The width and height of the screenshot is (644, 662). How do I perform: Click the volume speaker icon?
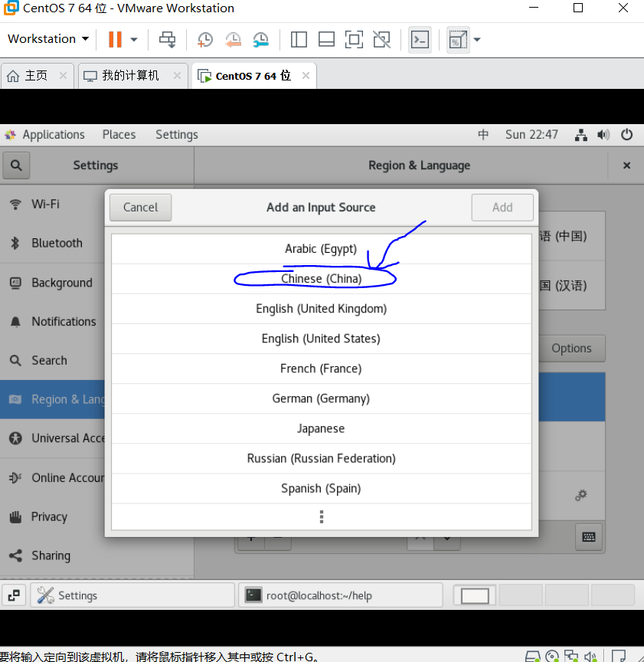click(x=603, y=135)
